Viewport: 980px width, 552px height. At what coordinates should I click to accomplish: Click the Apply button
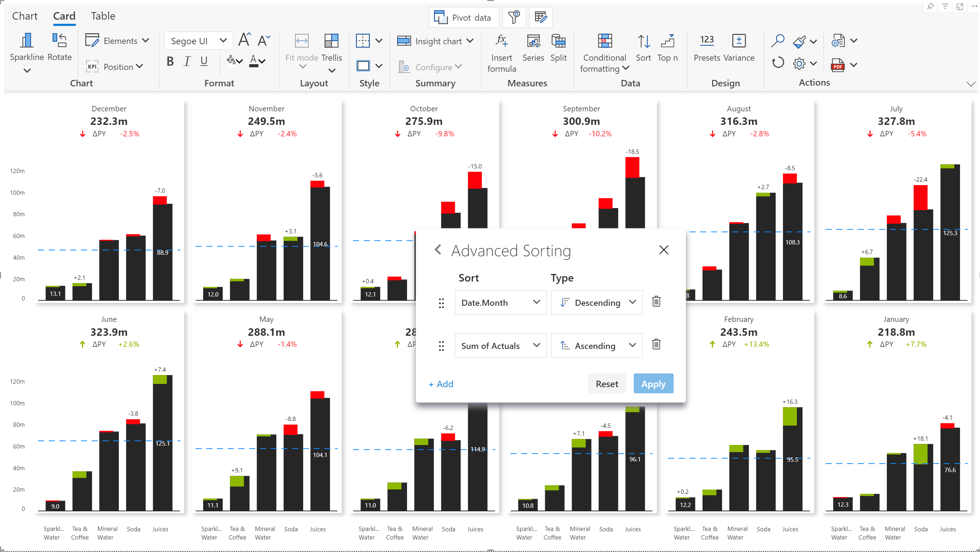[653, 384]
